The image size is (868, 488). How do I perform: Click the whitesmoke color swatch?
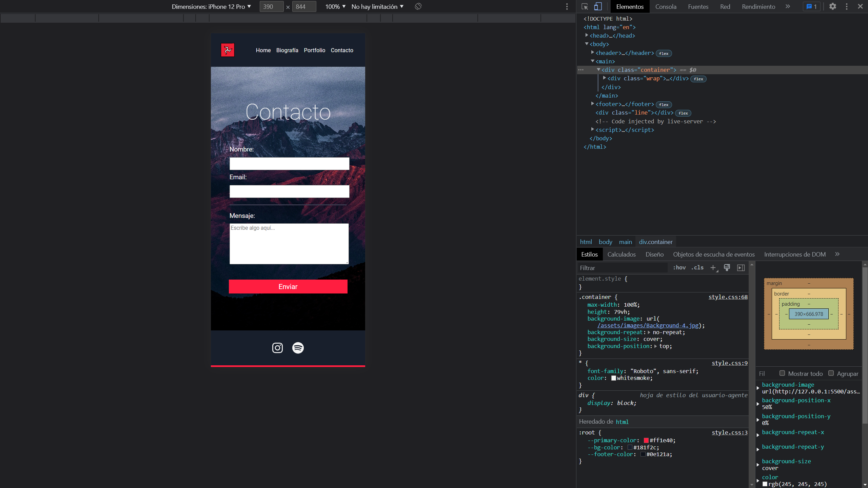[x=613, y=378]
